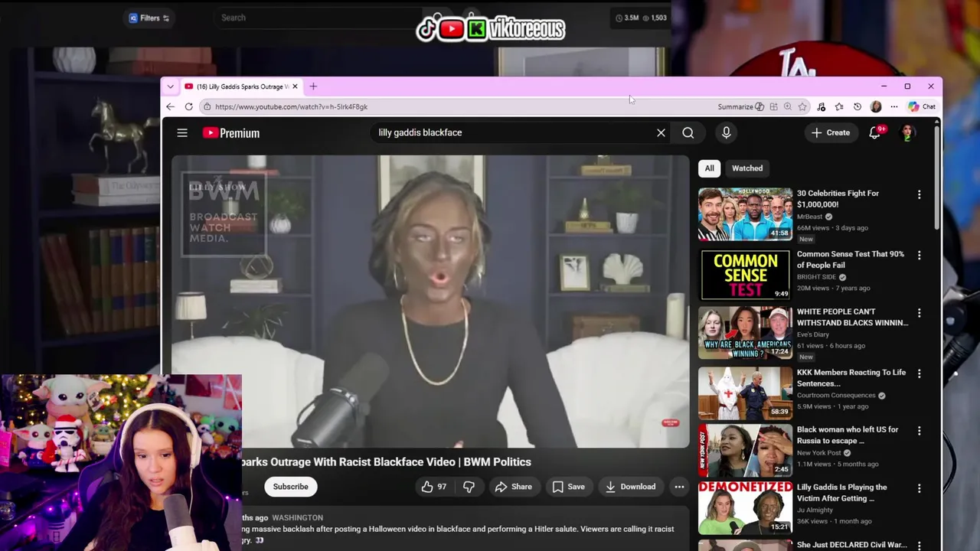Open a new browser tab
The image size is (980, 551).
313,86
